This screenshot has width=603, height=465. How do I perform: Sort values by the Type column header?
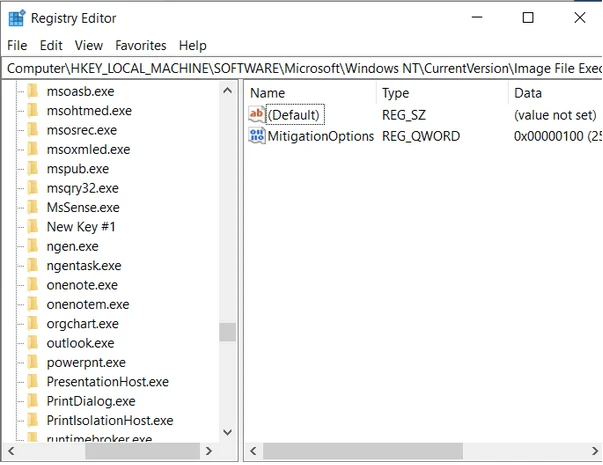point(442,93)
